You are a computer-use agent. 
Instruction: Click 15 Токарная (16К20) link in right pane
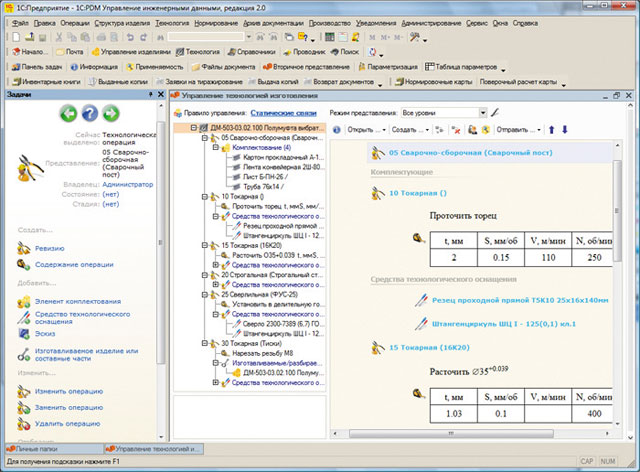429,347
